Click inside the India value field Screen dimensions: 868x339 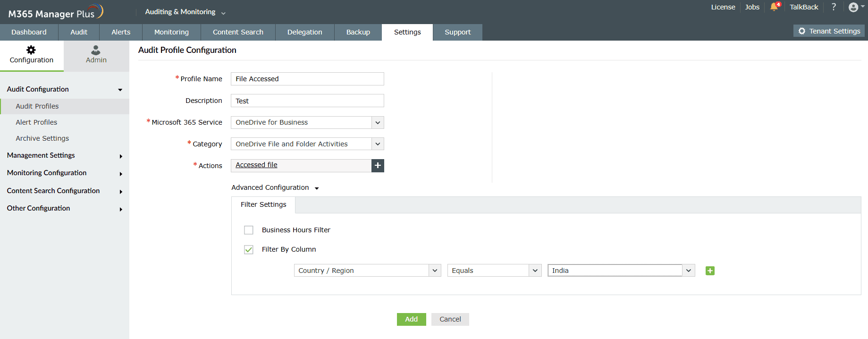click(x=615, y=271)
